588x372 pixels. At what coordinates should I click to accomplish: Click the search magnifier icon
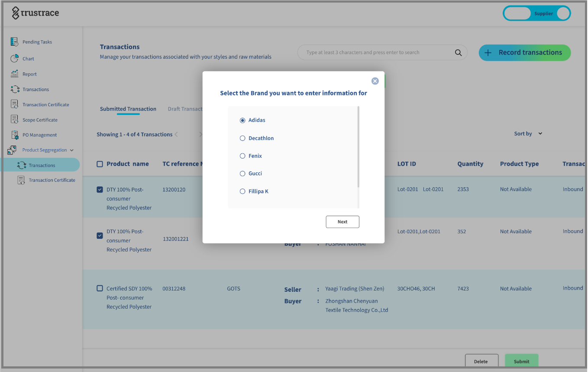pos(458,52)
